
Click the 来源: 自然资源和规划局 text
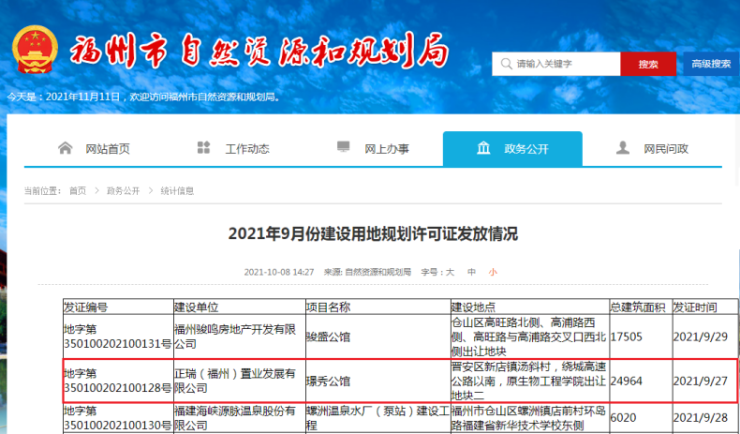coord(367,272)
